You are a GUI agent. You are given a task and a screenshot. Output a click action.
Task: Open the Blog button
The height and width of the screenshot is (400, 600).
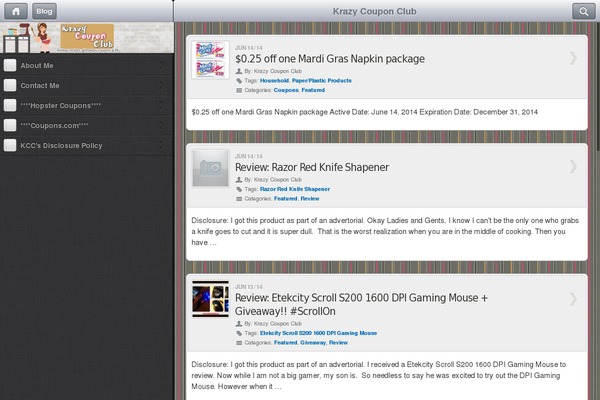click(44, 11)
